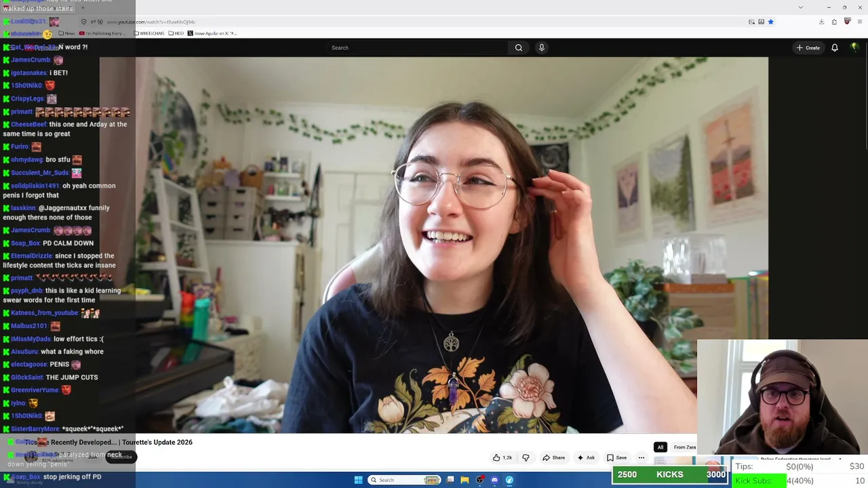Open Discord from the taskbar
This screenshot has height=488, width=868.
pyautogui.click(x=494, y=480)
